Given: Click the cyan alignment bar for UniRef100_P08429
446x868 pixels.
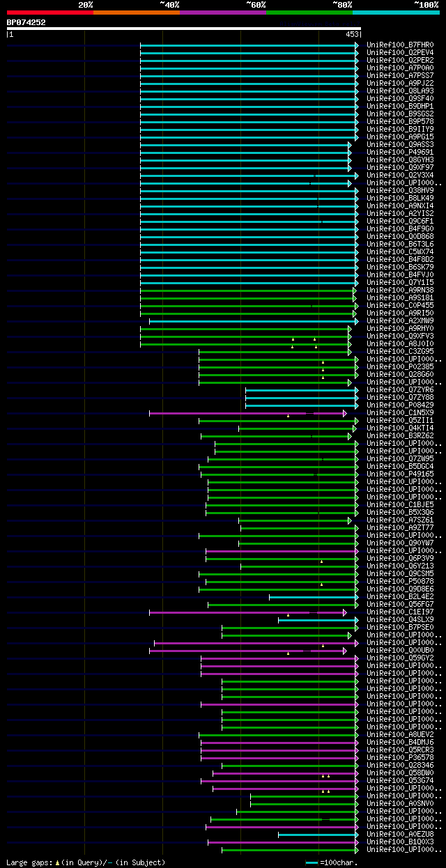Looking at the screenshot, I should (x=302, y=405).
